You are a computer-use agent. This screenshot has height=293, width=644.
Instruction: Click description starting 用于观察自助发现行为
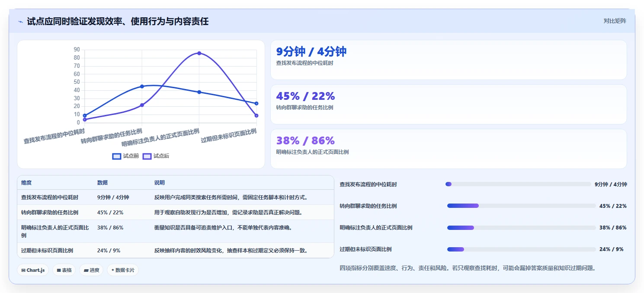228,213
